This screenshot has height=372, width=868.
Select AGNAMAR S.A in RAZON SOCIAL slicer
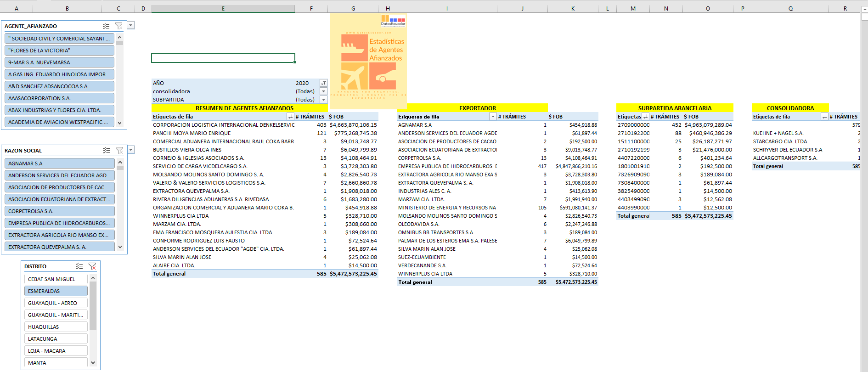(59, 163)
